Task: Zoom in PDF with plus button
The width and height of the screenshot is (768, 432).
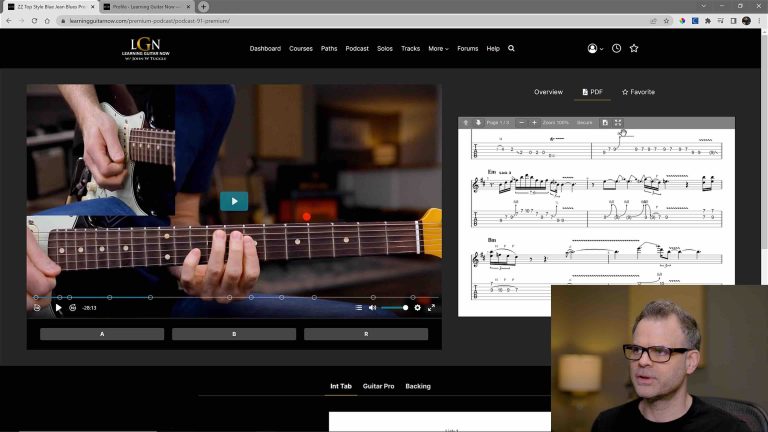Action: (x=534, y=122)
